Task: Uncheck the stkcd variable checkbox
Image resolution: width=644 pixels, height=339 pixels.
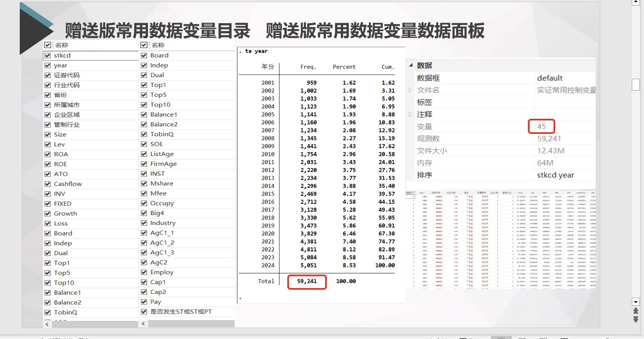Action: (x=48, y=56)
